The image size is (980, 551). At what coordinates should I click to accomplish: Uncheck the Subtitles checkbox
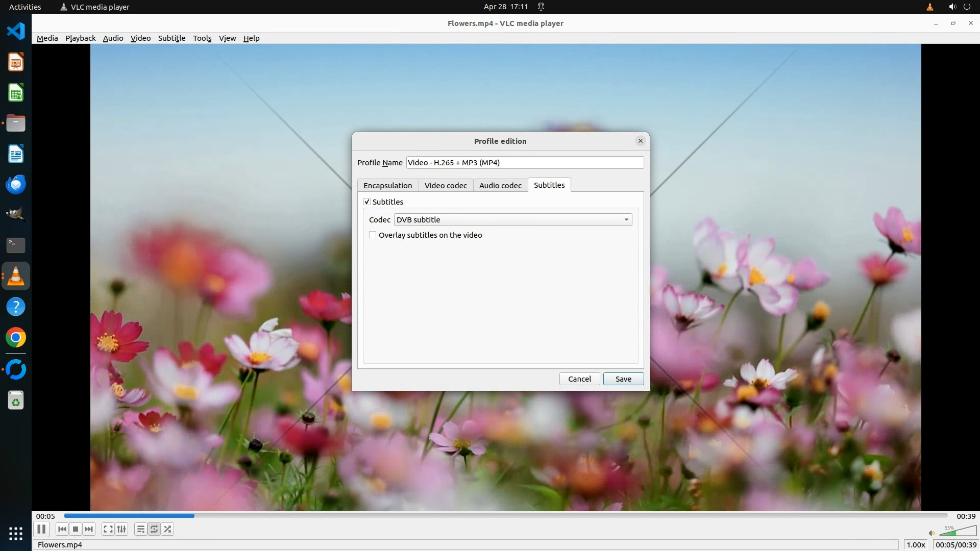(x=367, y=202)
